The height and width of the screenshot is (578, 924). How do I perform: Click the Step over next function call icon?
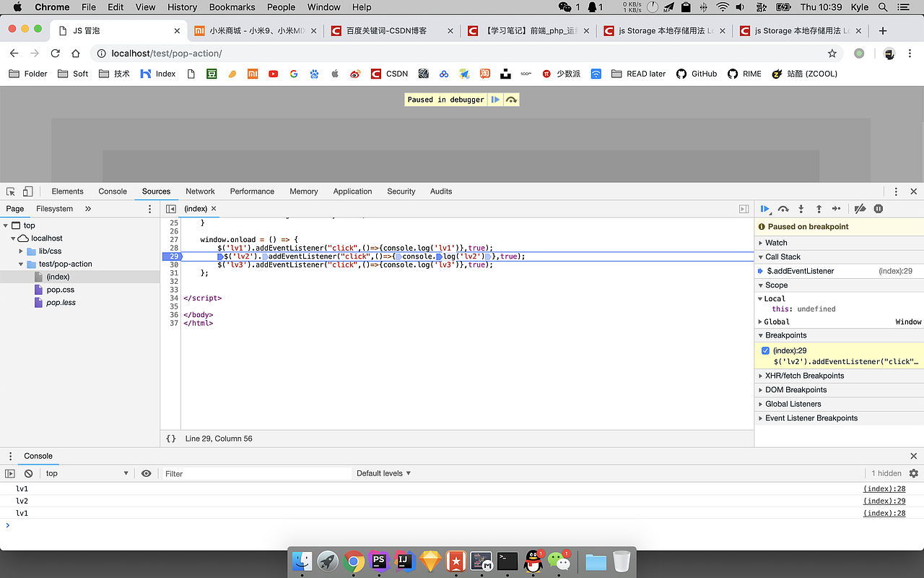(x=783, y=209)
